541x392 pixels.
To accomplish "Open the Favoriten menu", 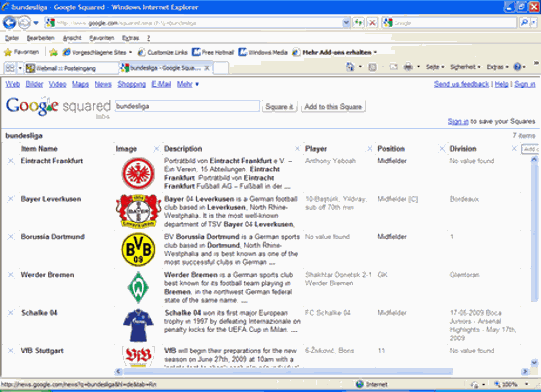I will 102,38.
